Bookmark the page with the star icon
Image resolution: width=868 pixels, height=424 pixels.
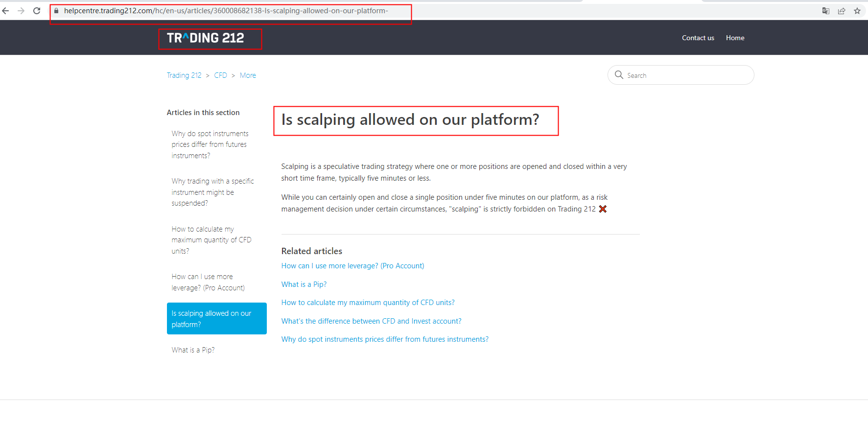click(x=857, y=11)
